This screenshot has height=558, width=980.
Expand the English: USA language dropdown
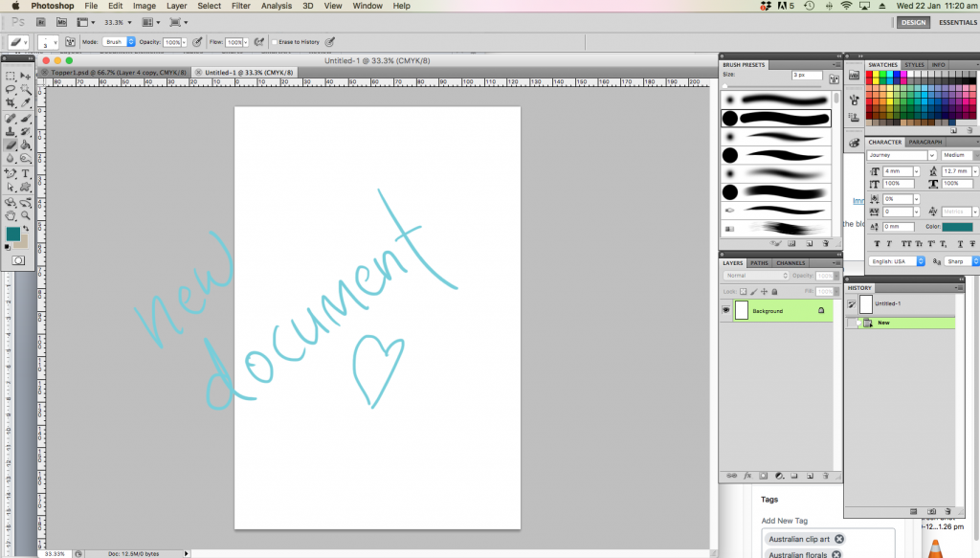click(898, 260)
